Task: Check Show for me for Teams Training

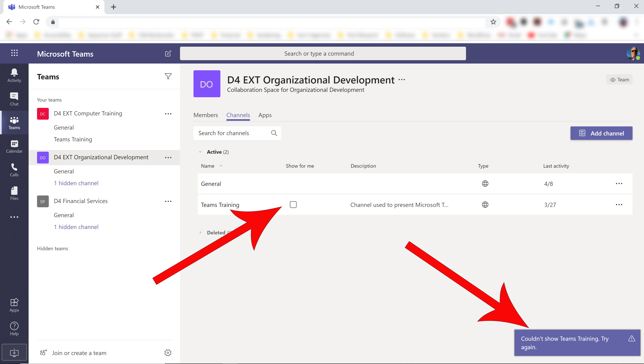Action: tap(293, 205)
